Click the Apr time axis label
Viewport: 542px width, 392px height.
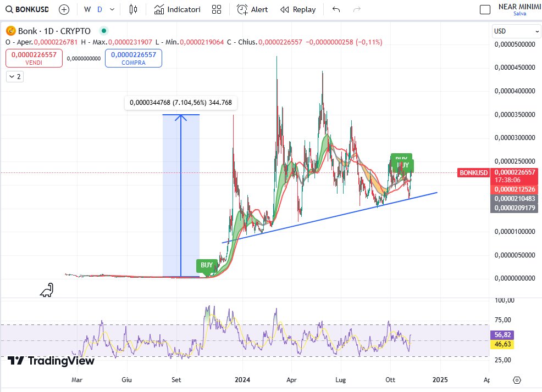(x=291, y=380)
